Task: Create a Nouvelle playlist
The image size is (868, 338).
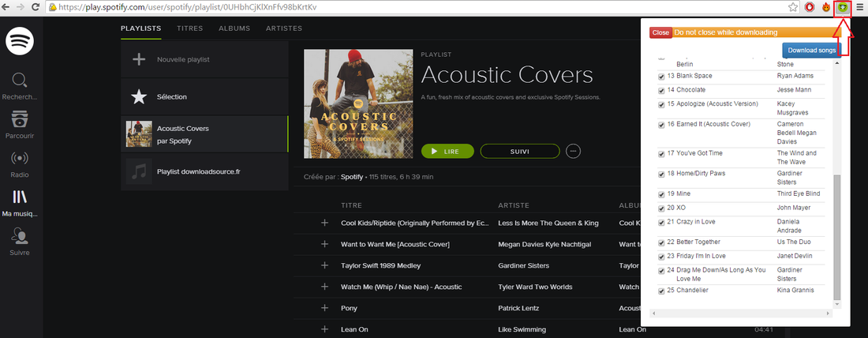Action: (204, 59)
